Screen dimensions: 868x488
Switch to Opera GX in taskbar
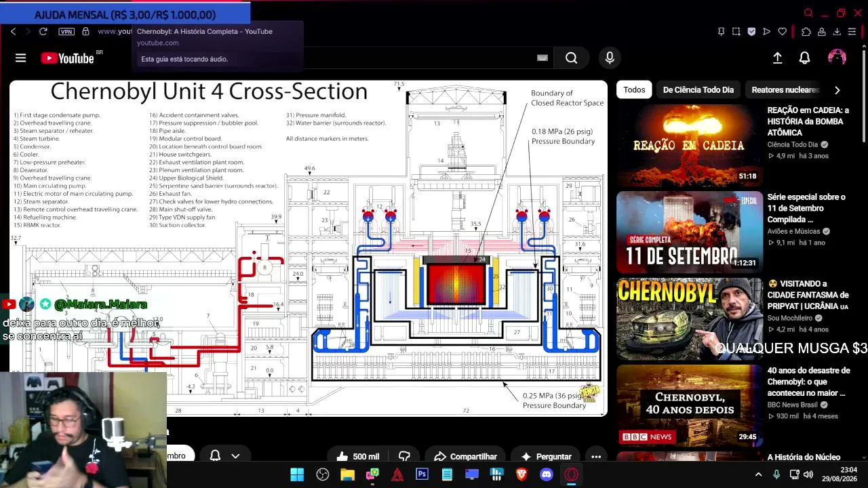coord(572,474)
